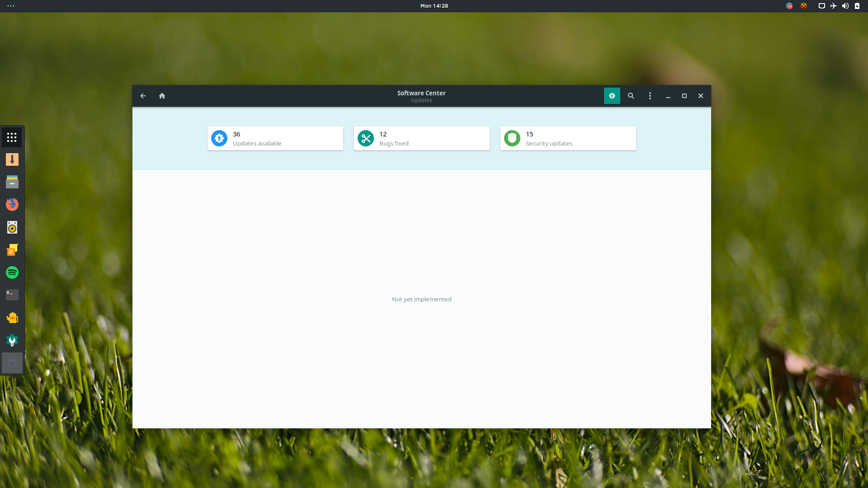Select the 15 Security updates card
This screenshot has height=488, width=868.
tap(568, 138)
